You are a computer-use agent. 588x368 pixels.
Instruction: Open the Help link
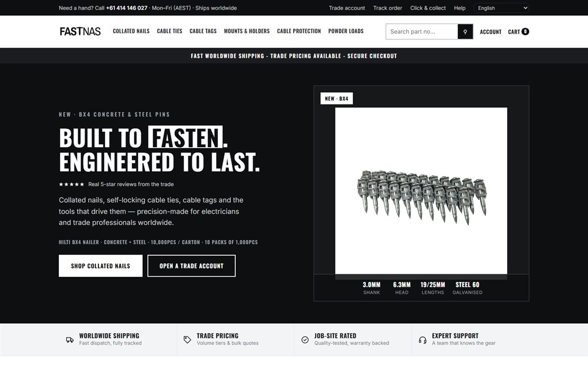pyautogui.click(x=460, y=8)
